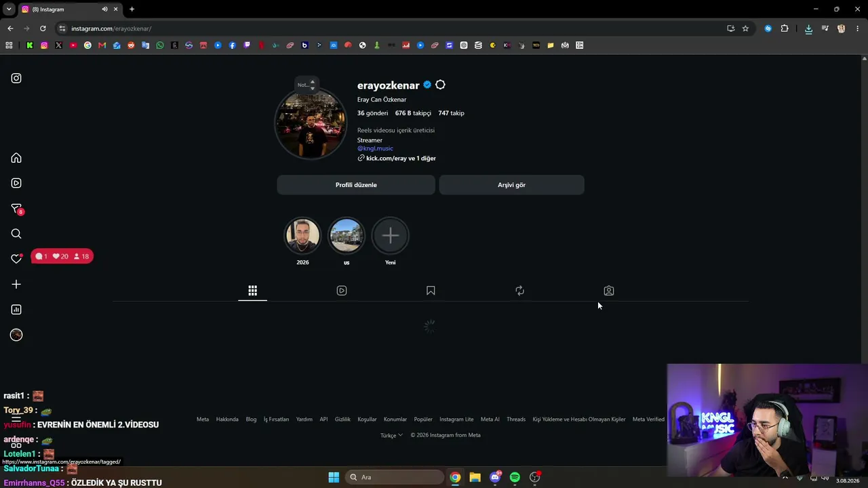Switch to the Saved bookmark tab
The height and width of the screenshot is (488, 868).
coord(431,291)
